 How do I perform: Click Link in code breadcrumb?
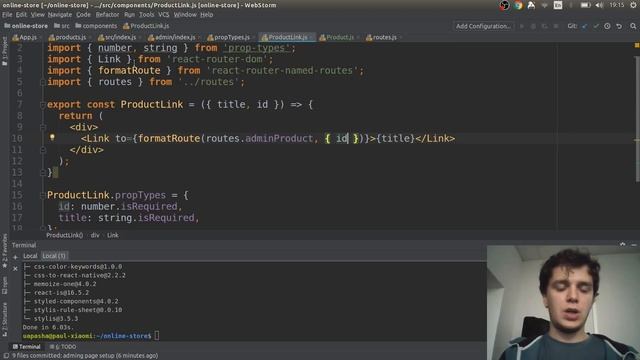pos(113,236)
